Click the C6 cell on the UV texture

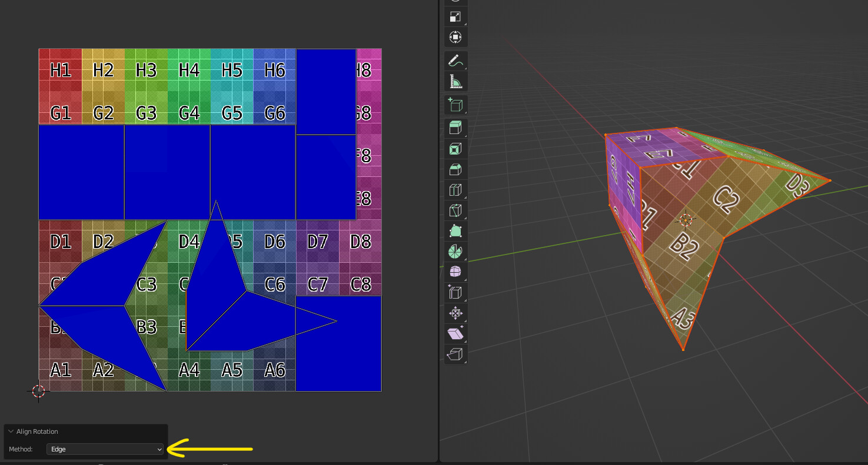point(275,285)
